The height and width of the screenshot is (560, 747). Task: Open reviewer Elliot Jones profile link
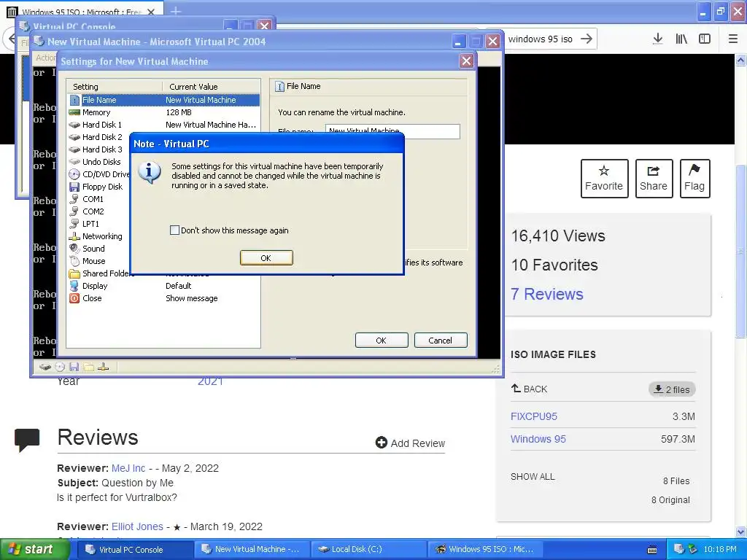[137, 526]
